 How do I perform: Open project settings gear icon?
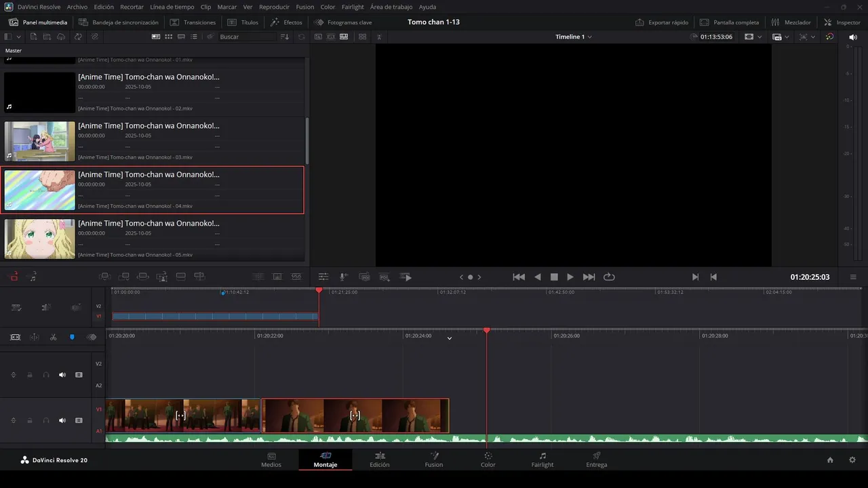(852, 460)
